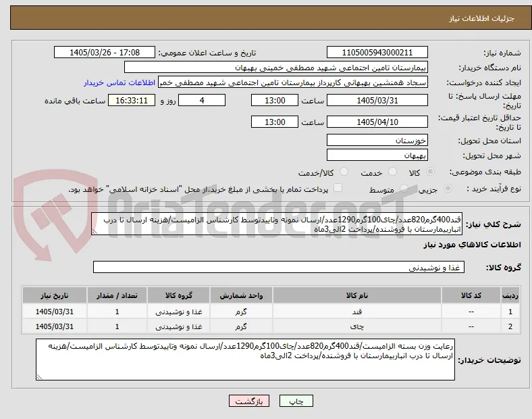The image size is (532, 419).
Task: Select the خدمت radio button
Action: point(392,172)
